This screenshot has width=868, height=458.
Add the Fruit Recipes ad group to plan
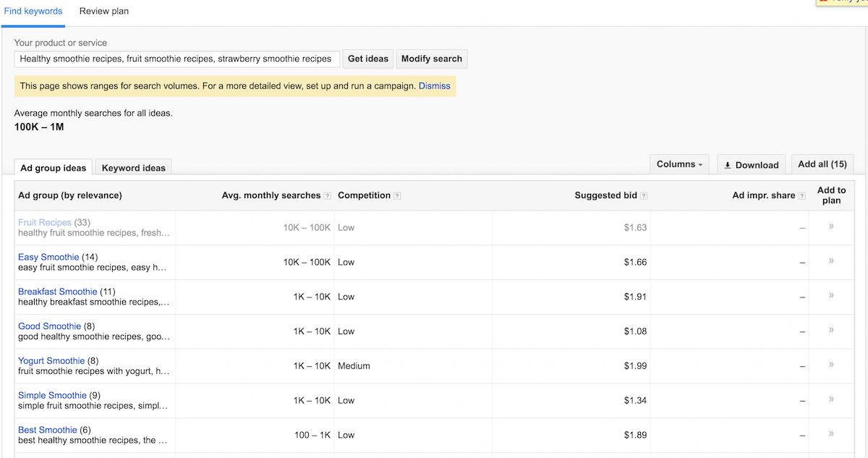pos(830,227)
